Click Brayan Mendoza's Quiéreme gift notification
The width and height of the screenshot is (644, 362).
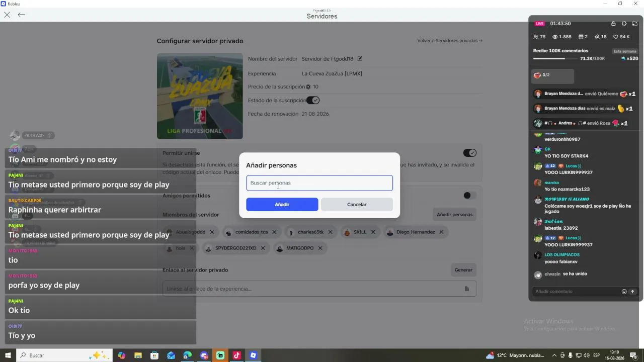click(x=585, y=94)
